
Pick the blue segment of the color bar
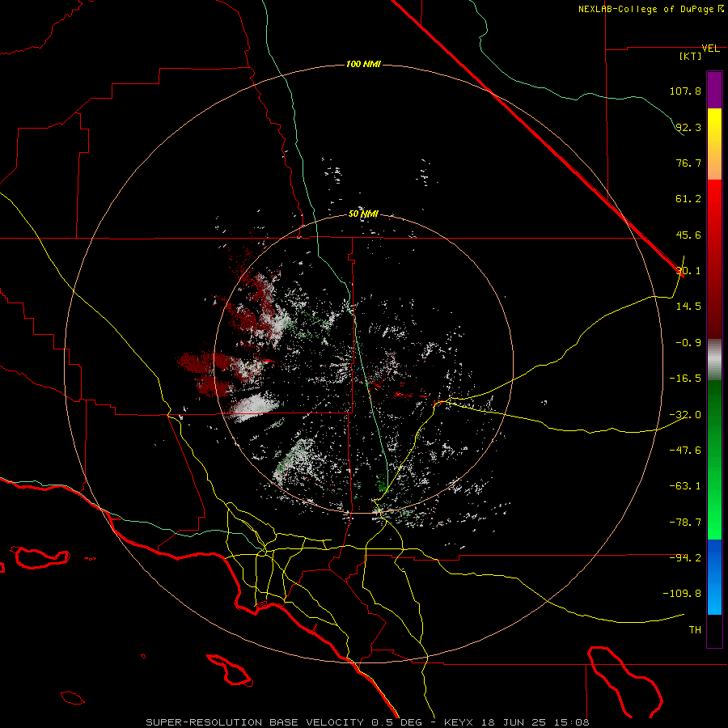[714, 577]
